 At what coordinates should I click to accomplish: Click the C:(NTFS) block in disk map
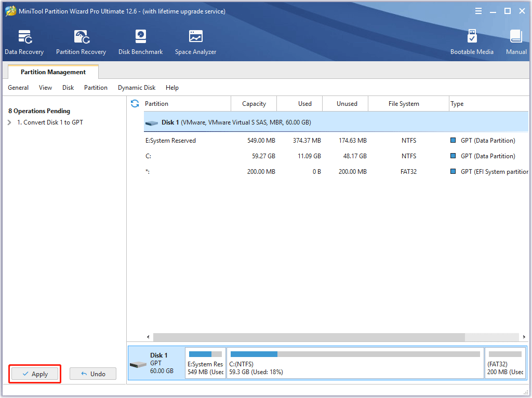pyautogui.click(x=355, y=363)
